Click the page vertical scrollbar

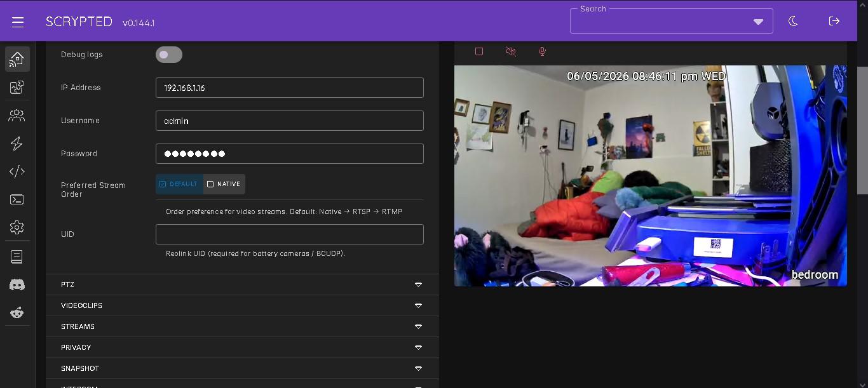pyautogui.click(x=862, y=130)
